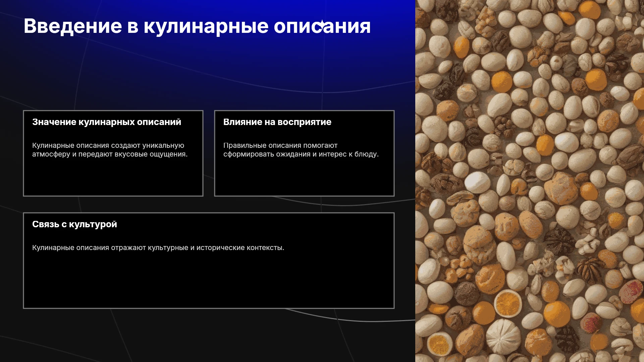Click the slide title "Введение в кулинарные описания"
The image size is (644, 362).
[x=197, y=26]
